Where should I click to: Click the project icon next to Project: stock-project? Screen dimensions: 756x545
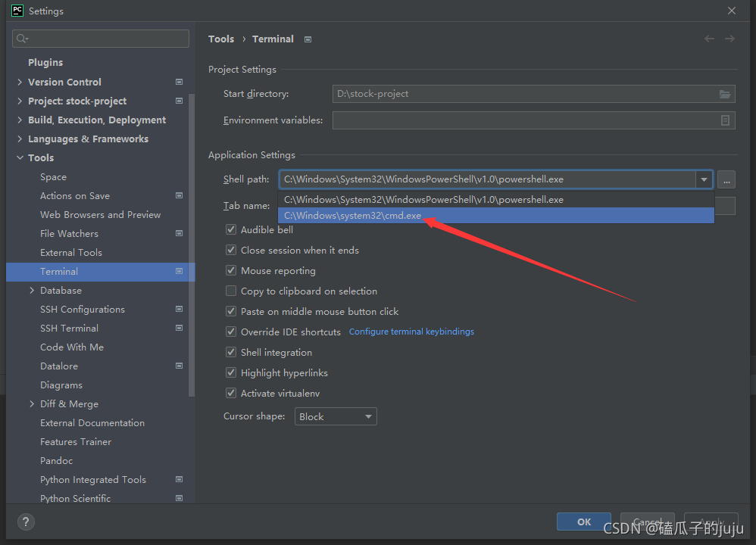click(180, 101)
